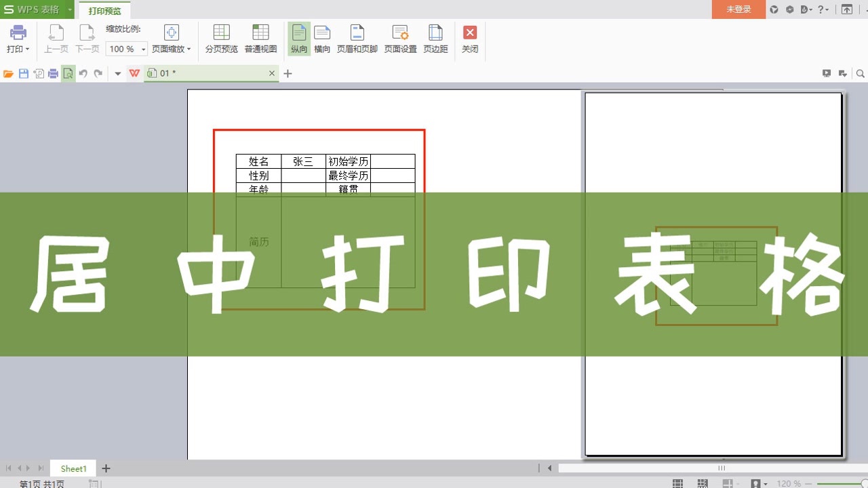Select 横向 landscape orientation
This screenshot has height=488, width=868.
(322, 39)
